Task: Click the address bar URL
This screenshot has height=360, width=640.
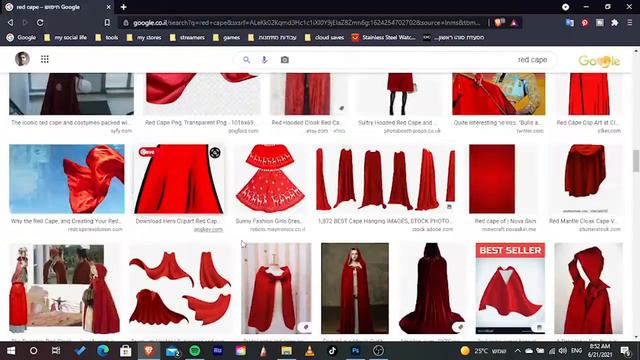Action: [306, 23]
